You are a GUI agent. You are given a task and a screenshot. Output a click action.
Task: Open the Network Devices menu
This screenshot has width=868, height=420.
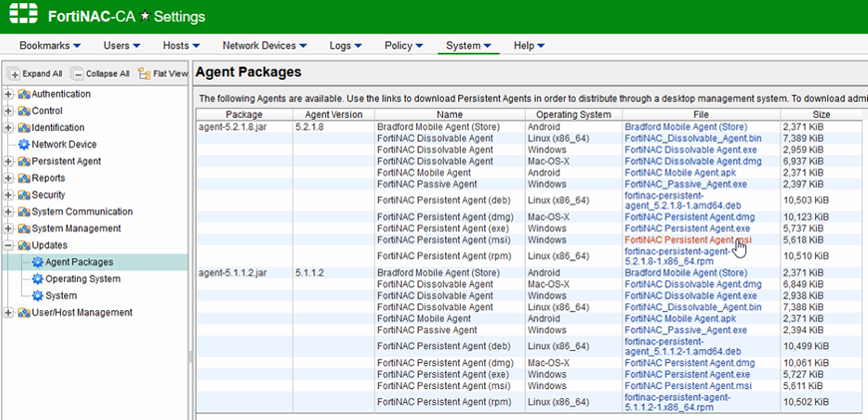[x=263, y=46]
